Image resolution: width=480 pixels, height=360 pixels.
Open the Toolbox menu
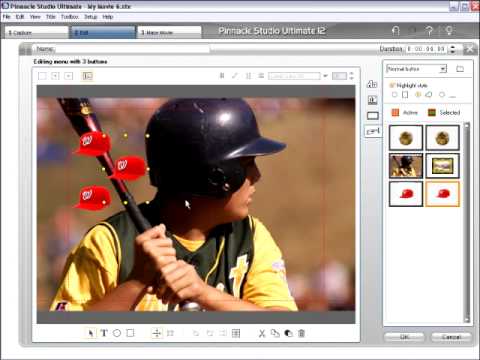coord(69,17)
